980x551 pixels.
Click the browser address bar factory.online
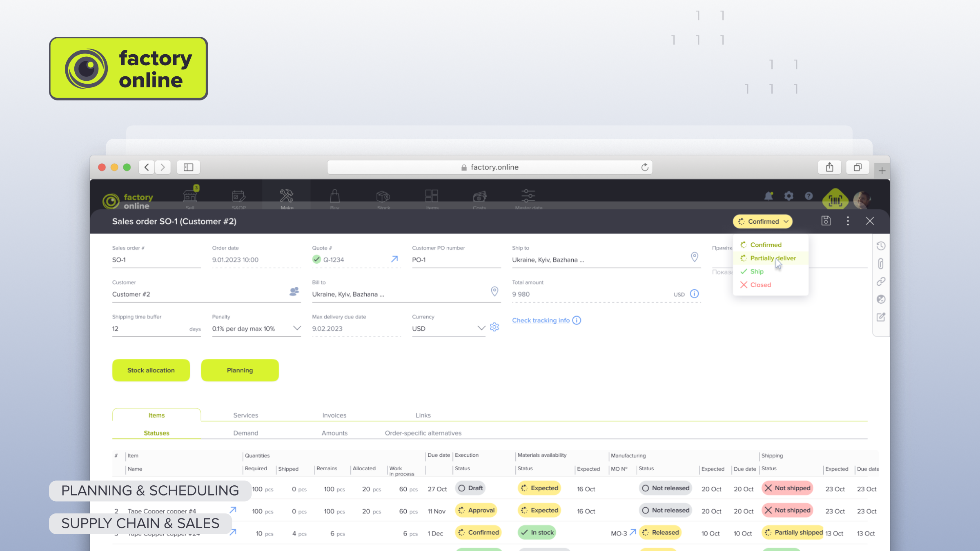[490, 167]
